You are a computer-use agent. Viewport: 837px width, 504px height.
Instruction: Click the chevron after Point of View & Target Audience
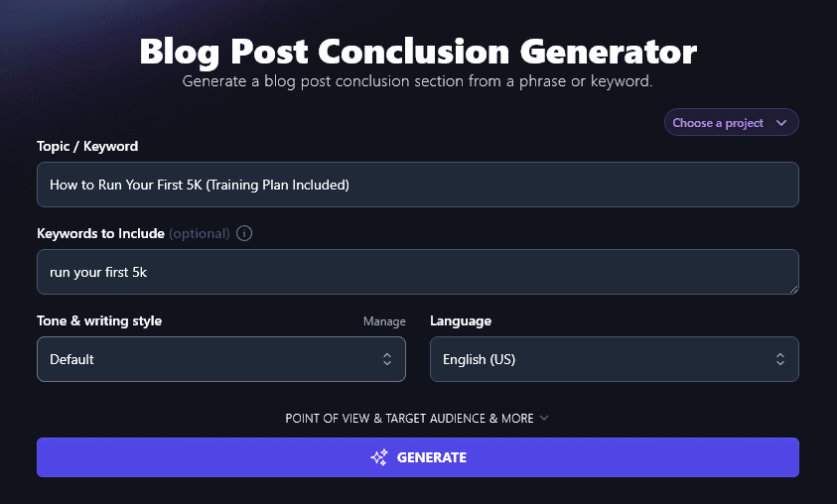coord(543,418)
